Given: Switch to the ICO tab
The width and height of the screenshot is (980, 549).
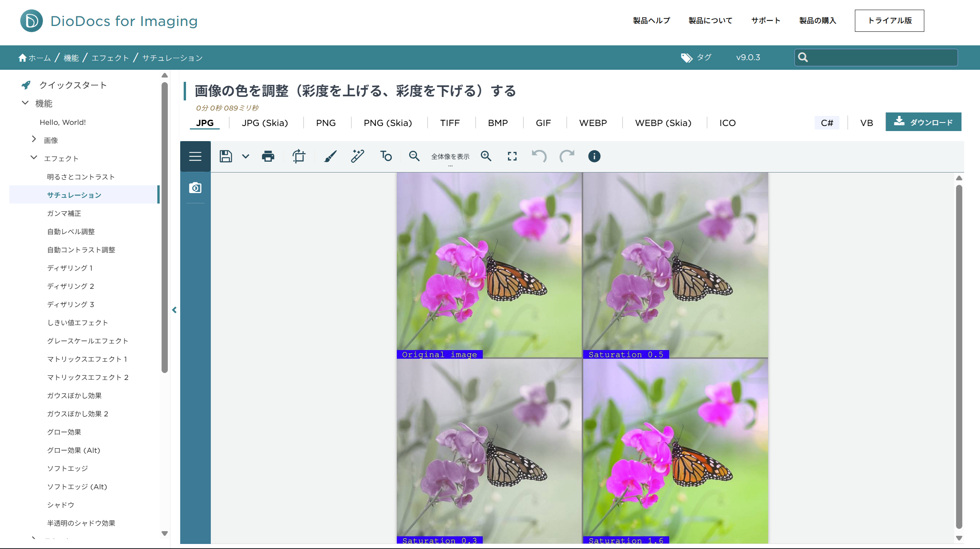Looking at the screenshot, I should click(x=727, y=123).
